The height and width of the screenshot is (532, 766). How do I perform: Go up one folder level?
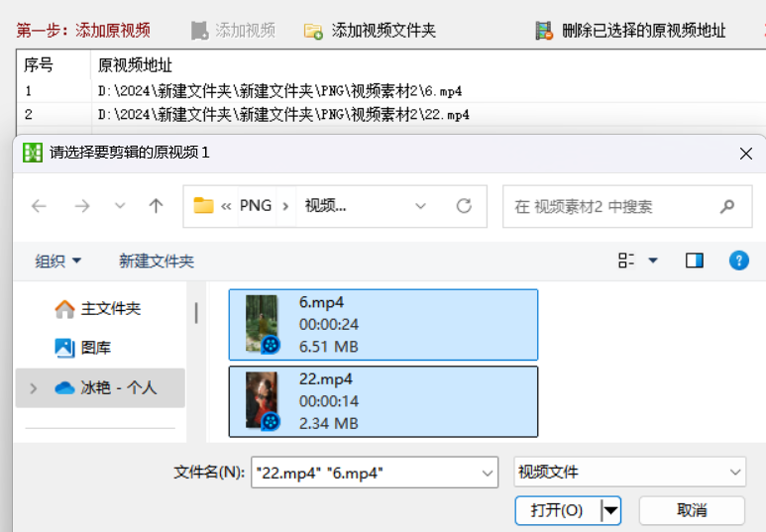coord(156,206)
